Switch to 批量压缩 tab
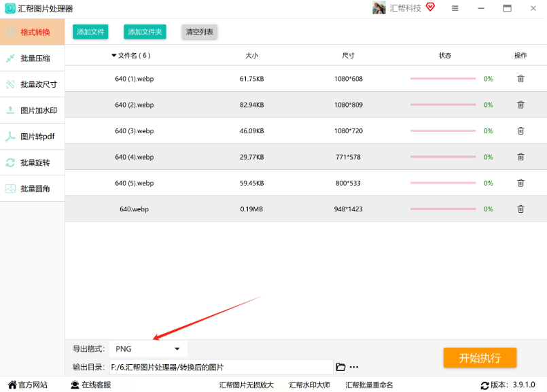The width and height of the screenshot is (547, 392). pos(32,58)
